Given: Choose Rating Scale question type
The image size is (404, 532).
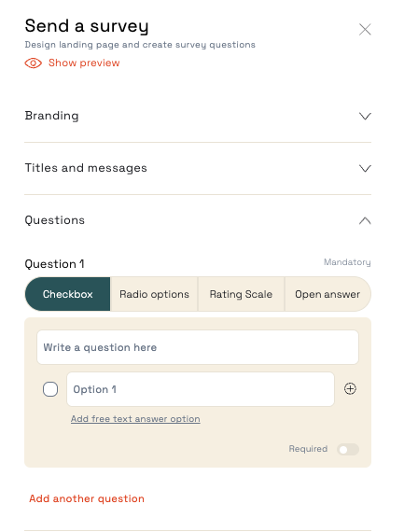Looking at the screenshot, I should (241, 294).
